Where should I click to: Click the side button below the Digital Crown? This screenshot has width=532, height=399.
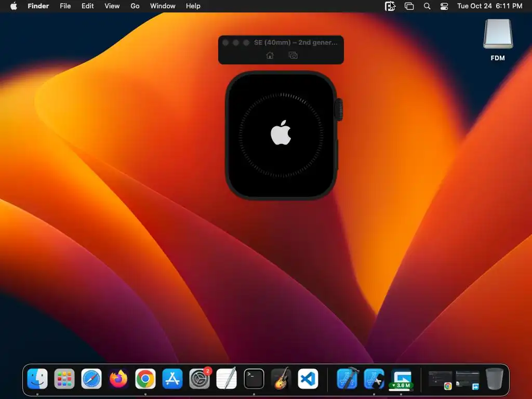point(337,154)
